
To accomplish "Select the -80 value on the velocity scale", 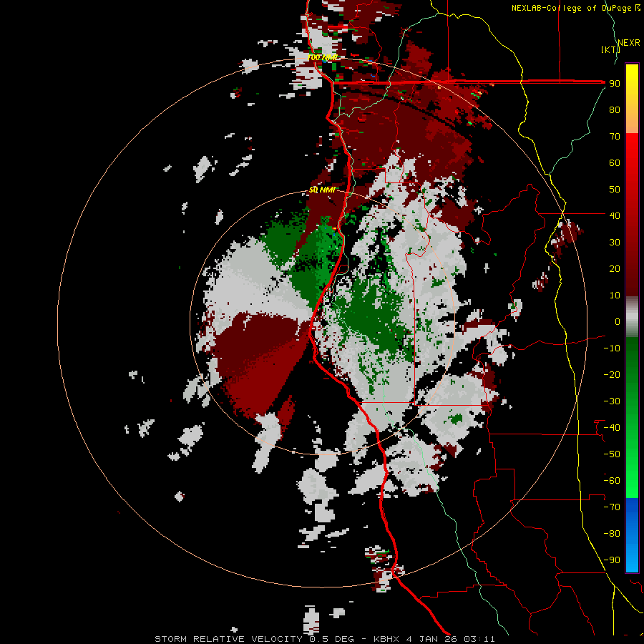I will pos(612,534).
